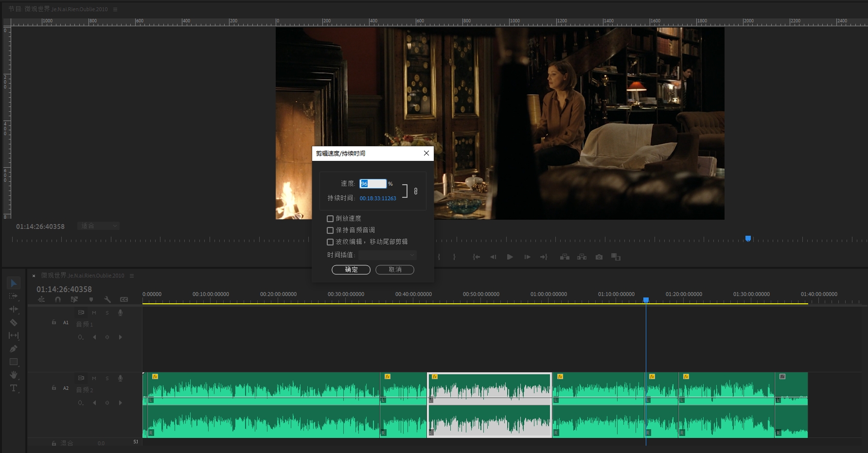Image resolution: width=868 pixels, height=453 pixels.
Task: Select the Pen tool
Action: pos(14,348)
